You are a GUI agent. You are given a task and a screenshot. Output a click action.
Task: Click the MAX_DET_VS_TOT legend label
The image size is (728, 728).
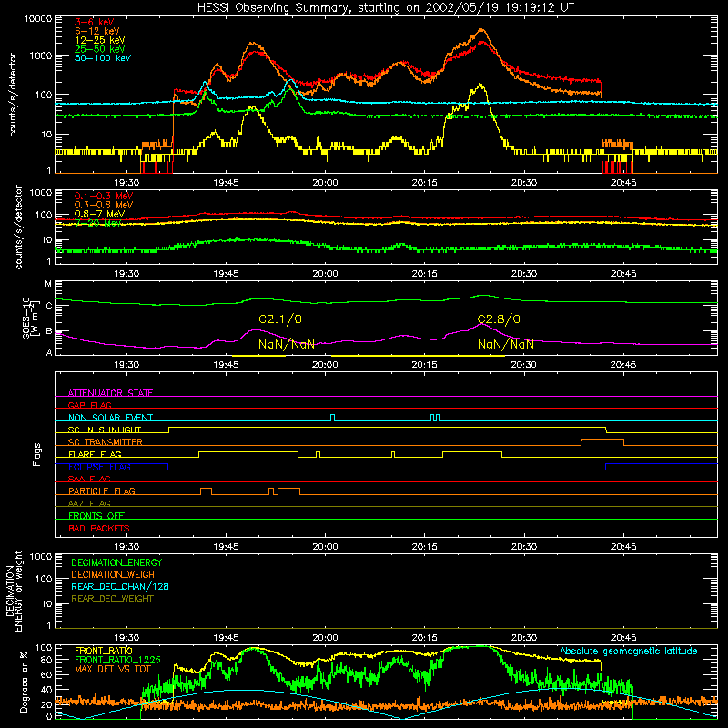[x=113, y=670]
